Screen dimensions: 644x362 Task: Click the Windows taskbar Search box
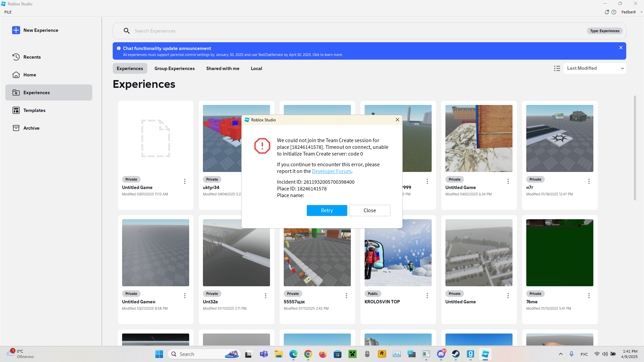pyautogui.click(x=204, y=354)
